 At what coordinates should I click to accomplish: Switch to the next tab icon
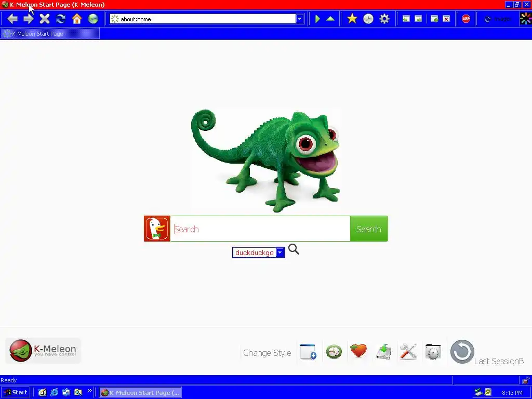click(418, 19)
